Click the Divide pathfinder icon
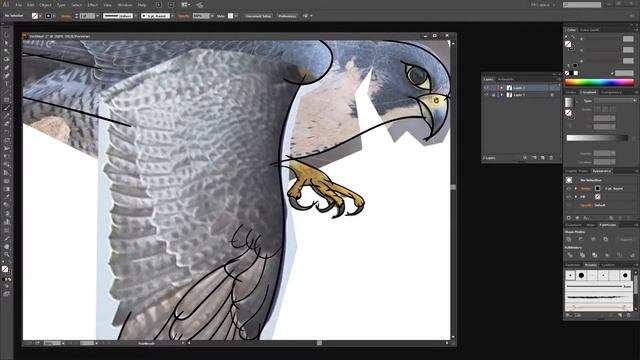 570,255
